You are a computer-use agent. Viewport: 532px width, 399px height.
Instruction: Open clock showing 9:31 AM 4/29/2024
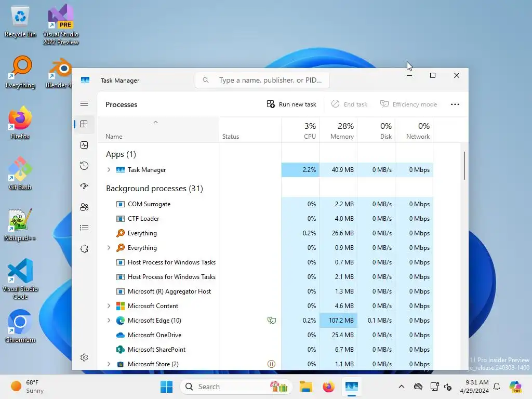point(474,387)
